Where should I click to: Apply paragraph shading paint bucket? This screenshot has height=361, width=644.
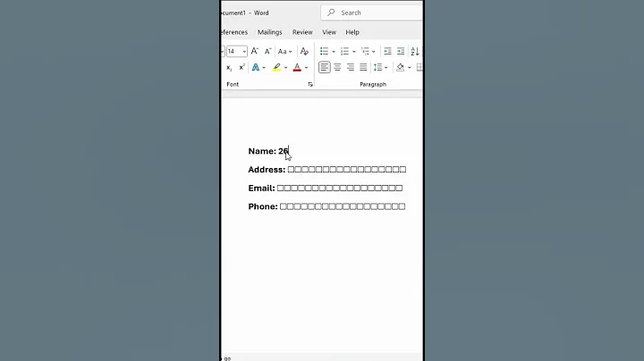click(x=400, y=67)
